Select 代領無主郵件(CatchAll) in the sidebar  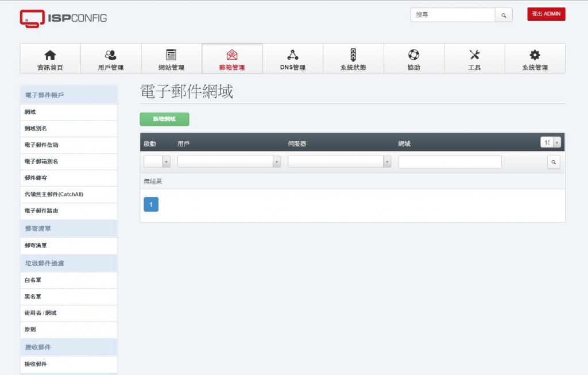pos(69,195)
